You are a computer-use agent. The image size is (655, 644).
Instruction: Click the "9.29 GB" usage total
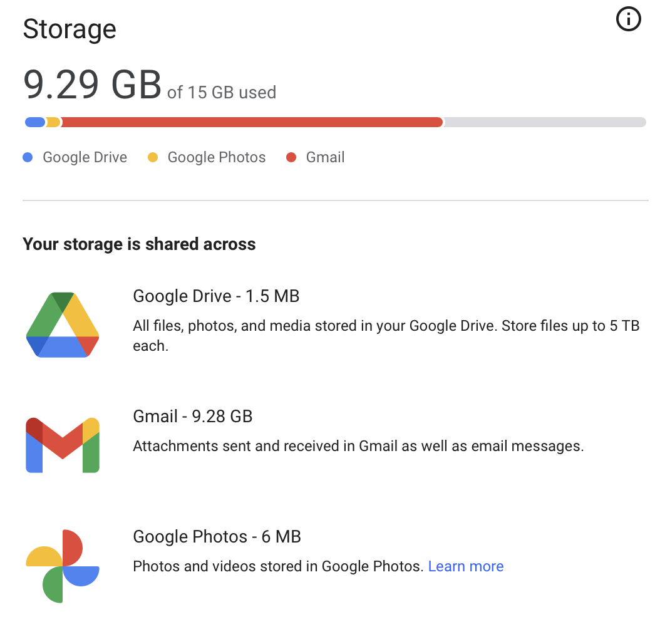(x=92, y=85)
